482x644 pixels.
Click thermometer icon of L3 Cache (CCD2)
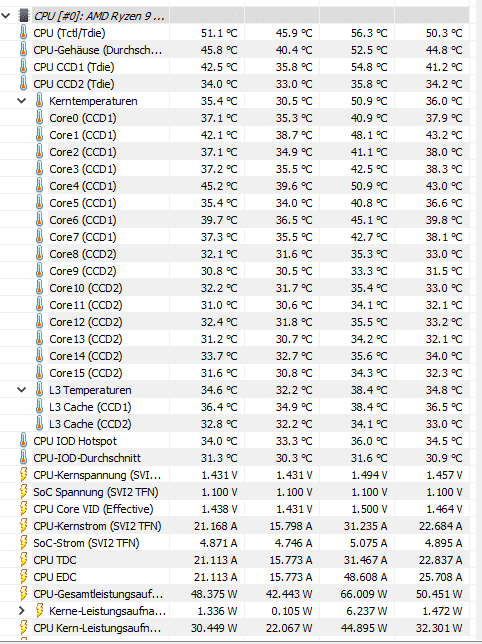point(39,424)
